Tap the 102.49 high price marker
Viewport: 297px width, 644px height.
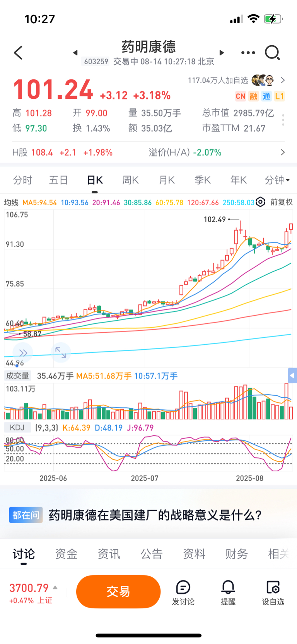[215, 219]
